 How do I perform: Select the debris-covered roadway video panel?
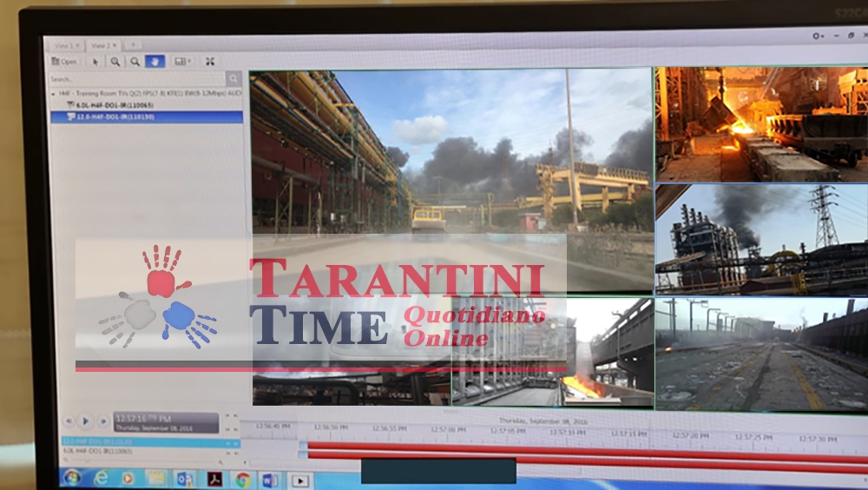coord(762,354)
